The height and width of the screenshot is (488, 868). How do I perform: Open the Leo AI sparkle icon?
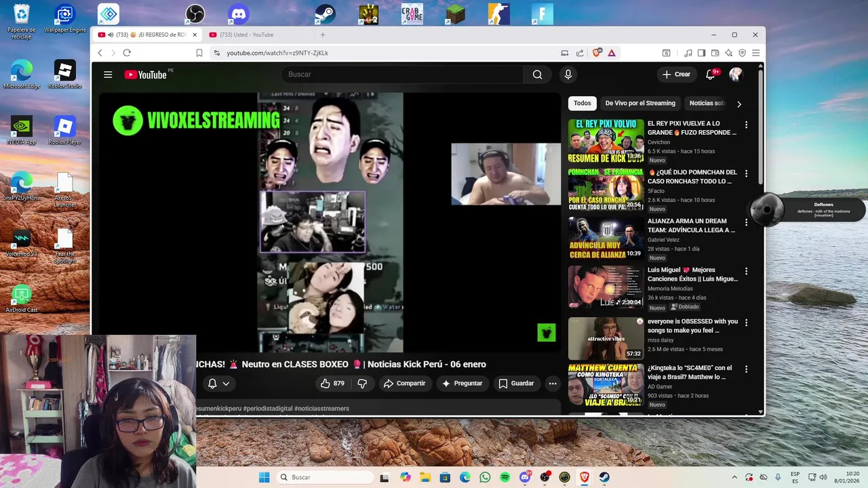click(729, 53)
